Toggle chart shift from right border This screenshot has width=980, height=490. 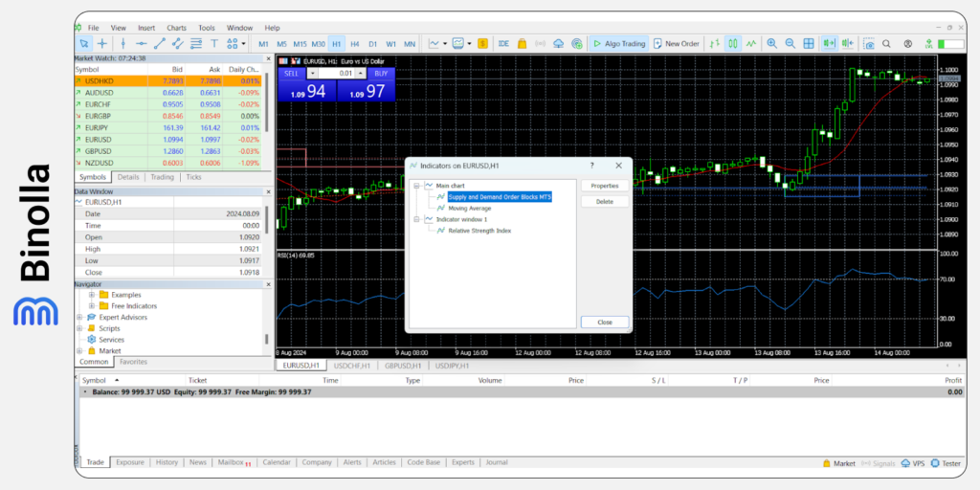coord(848,44)
